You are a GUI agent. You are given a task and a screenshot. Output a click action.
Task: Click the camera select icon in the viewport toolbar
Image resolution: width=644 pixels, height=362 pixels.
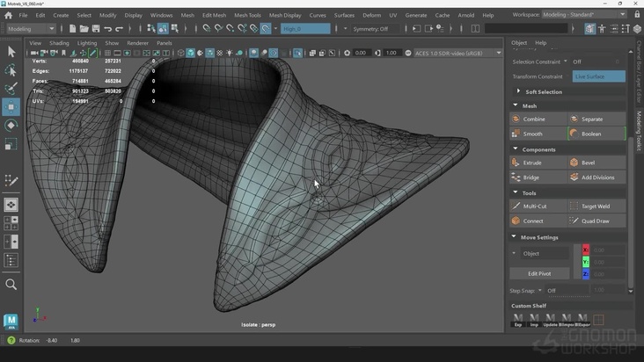34,53
